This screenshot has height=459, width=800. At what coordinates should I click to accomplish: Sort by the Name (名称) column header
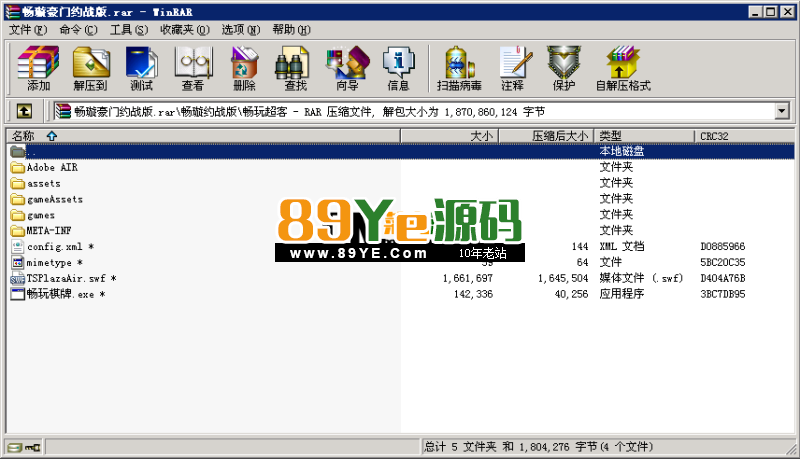point(204,136)
